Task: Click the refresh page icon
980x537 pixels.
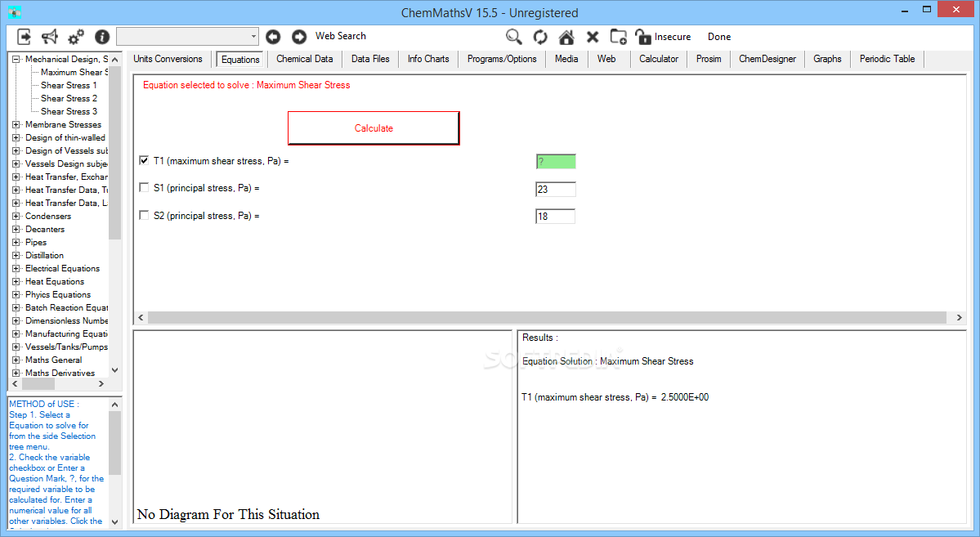Action: coord(540,38)
